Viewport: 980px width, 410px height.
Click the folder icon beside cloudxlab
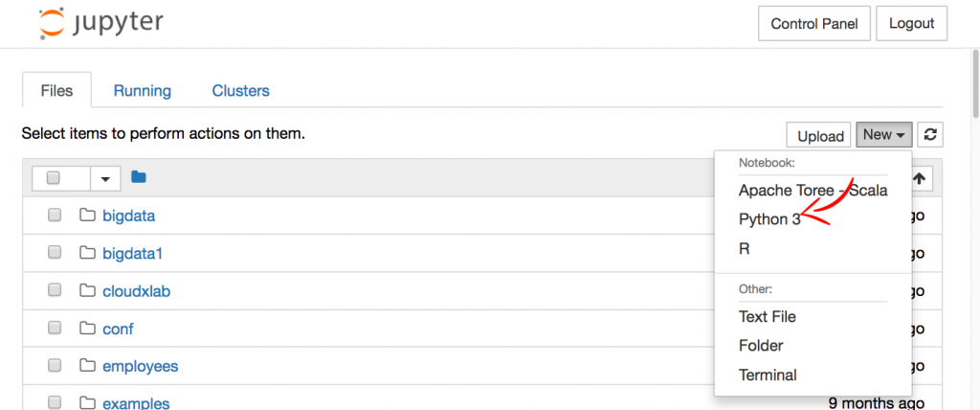point(88,291)
